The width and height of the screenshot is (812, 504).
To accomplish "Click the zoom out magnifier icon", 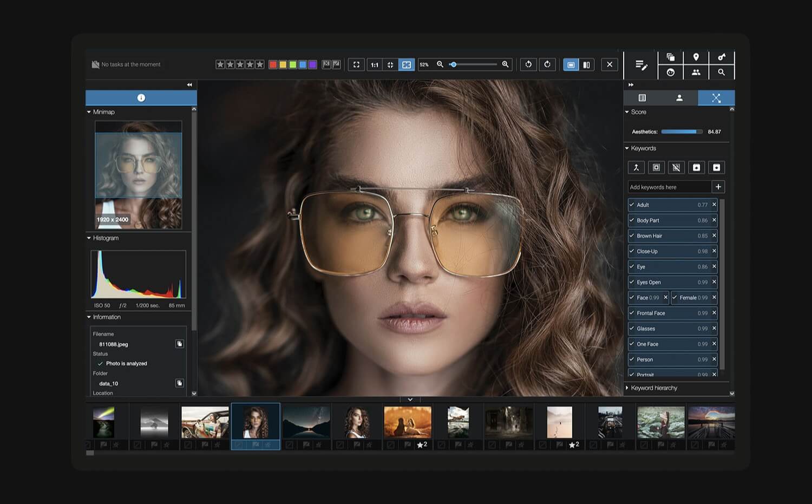I will pos(440,64).
